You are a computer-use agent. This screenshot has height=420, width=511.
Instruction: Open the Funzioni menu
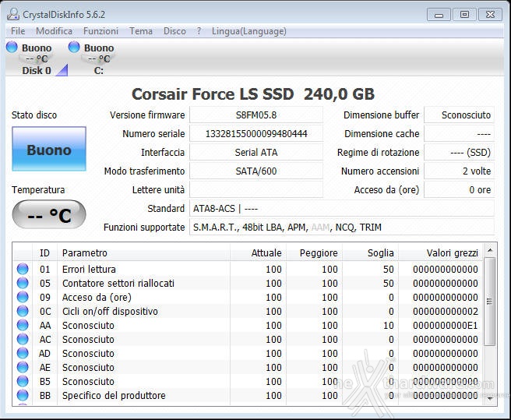[x=100, y=31]
